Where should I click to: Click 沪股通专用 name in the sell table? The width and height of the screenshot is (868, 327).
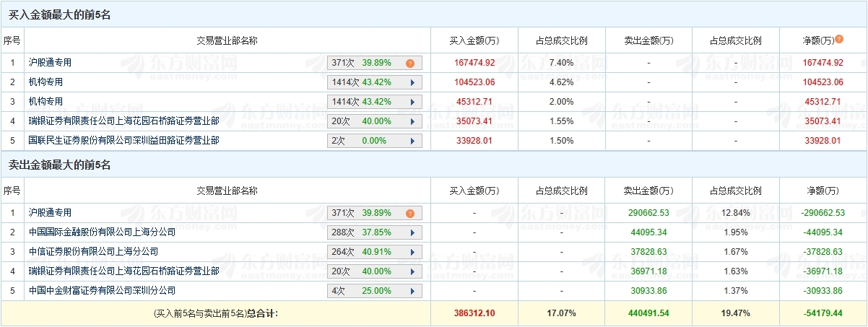[x=51, y=213]
